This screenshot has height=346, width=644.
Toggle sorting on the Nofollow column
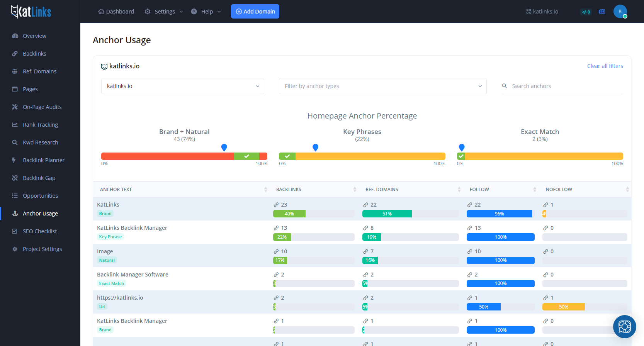pos(627,189)
